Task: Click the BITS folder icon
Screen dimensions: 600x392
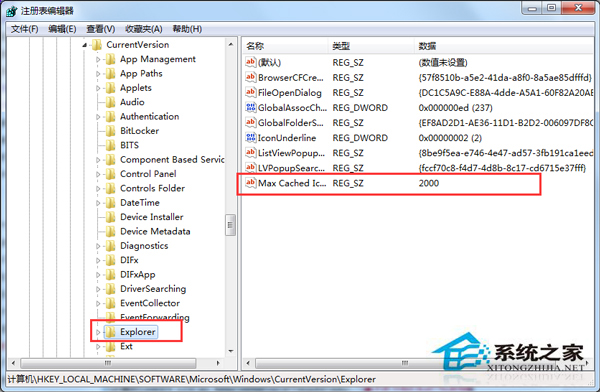Action: coord(110,145)
